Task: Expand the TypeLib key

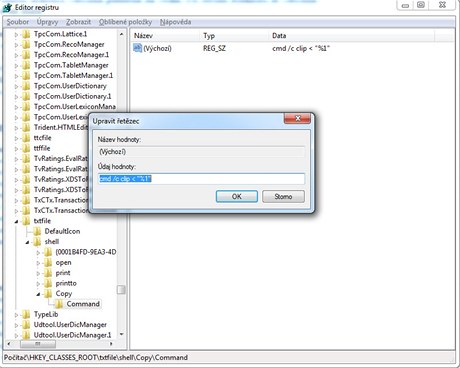Action: pyautogui.click(x=16, y=315)
